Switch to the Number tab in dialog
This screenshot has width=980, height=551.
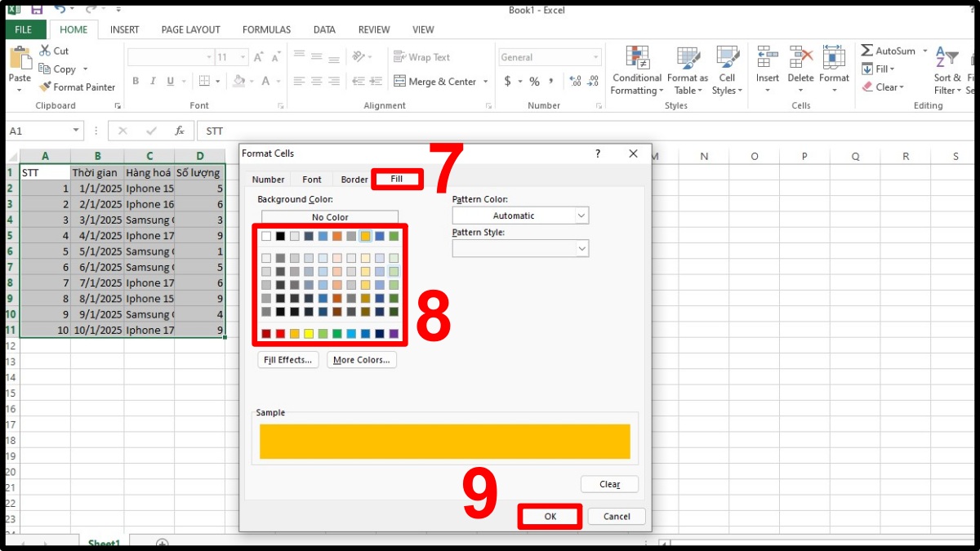[268, 180]
